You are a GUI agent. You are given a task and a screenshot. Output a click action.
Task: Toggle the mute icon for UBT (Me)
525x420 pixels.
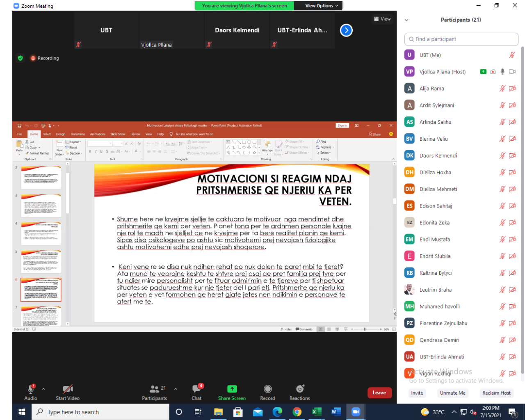512,55
